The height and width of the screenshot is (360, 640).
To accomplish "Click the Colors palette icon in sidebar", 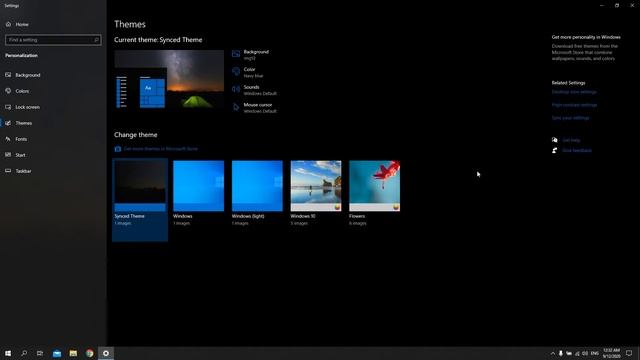I will pos(8,91).
